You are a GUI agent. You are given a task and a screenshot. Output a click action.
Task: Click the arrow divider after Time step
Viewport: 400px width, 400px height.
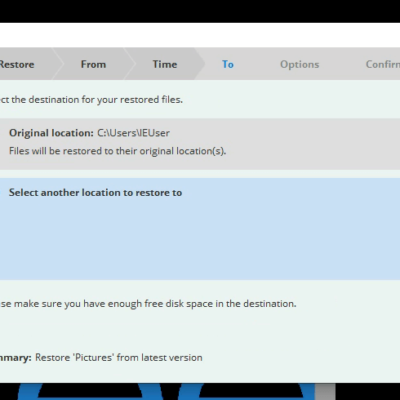[199, 64]
